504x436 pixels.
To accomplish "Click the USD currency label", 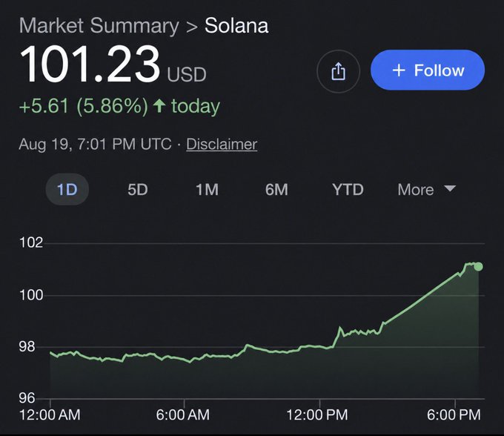I will [x=187, y=75].
